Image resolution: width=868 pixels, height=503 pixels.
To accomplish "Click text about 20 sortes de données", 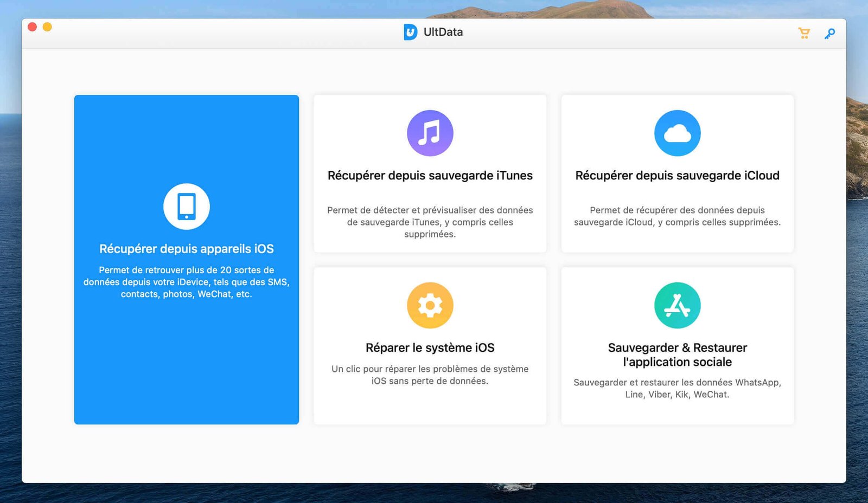I will tap(187, 282).
